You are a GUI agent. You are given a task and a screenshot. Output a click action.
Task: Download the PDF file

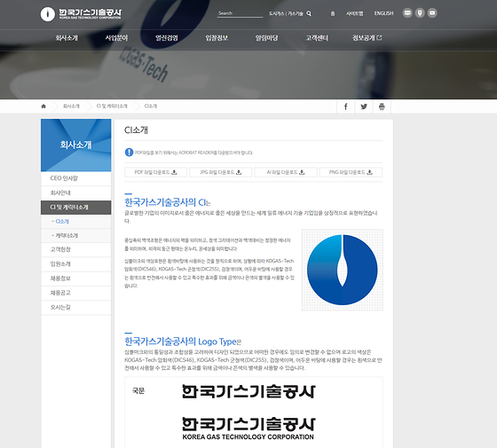[x=155, y=172]
